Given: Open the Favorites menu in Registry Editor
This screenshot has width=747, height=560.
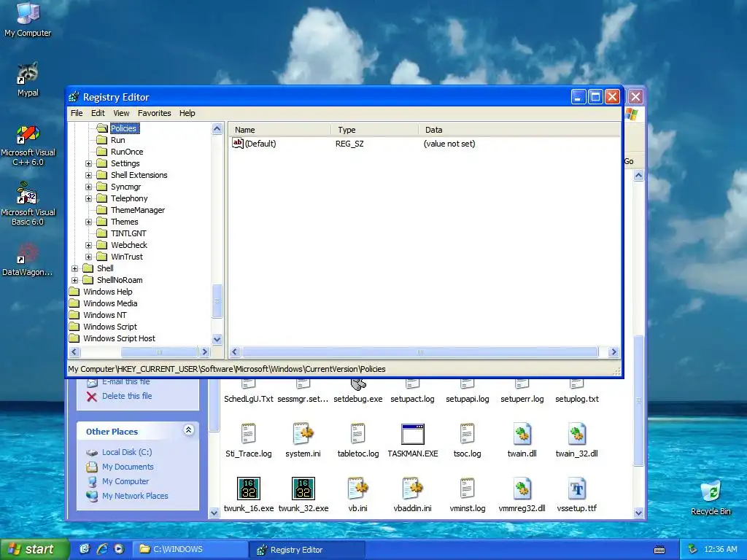Looking at the screenshot, I should (x=155, y=113).
